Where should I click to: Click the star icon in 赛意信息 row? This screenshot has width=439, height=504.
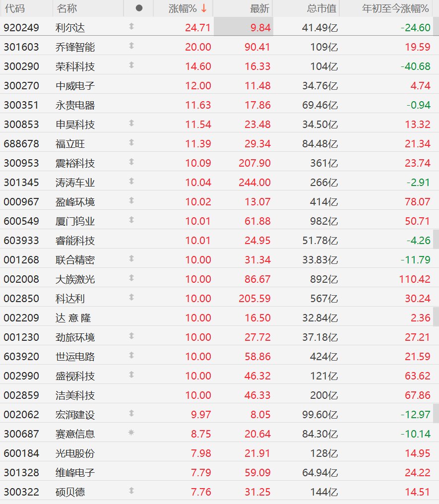[x=131, y=433]
